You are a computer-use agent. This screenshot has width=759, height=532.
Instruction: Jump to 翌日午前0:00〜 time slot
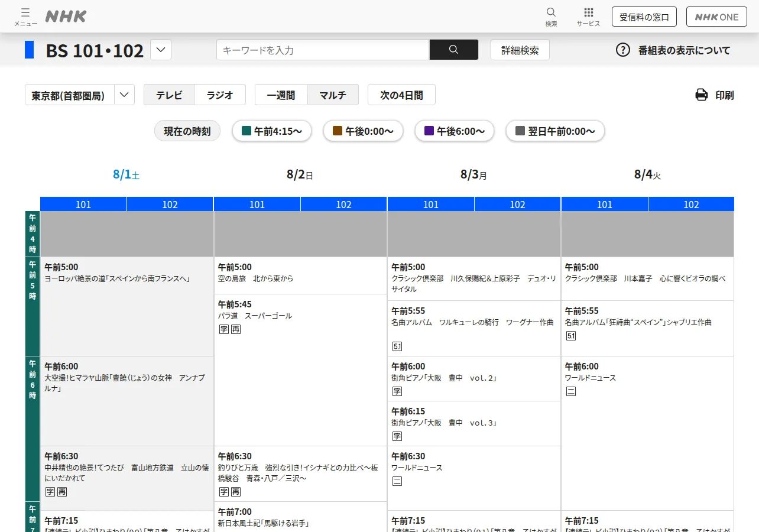(555, 131)
